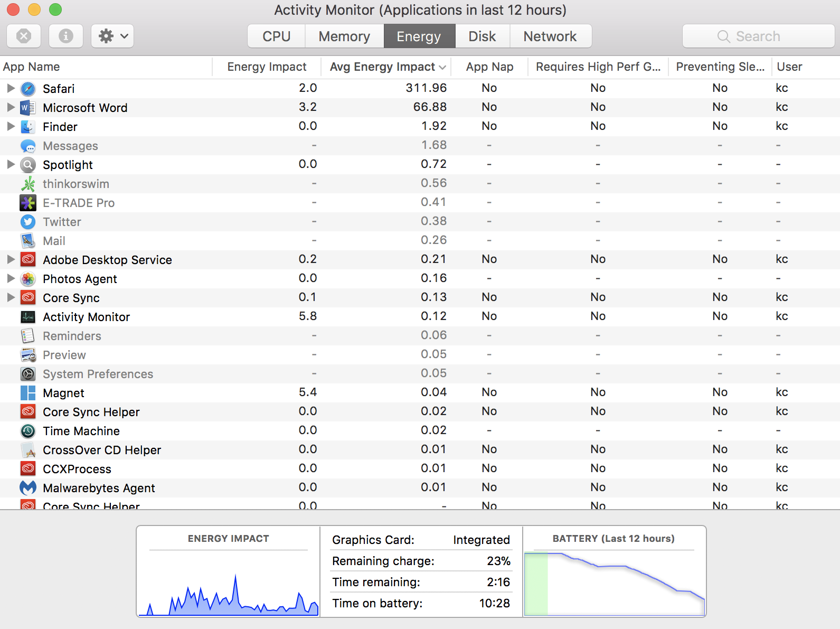Select the System Preferences row name
The width and height of the screenshot is (840, 629).
point(98,374)
